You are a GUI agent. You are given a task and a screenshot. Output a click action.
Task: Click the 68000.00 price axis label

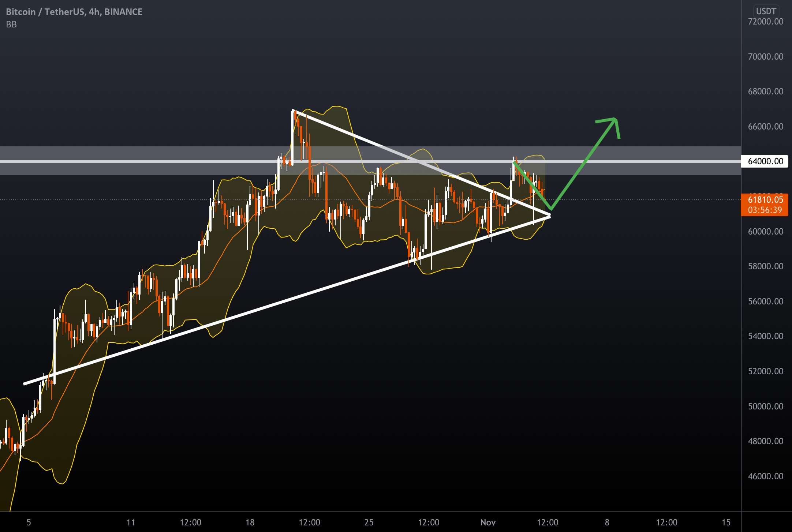click(x=766, y=91)
